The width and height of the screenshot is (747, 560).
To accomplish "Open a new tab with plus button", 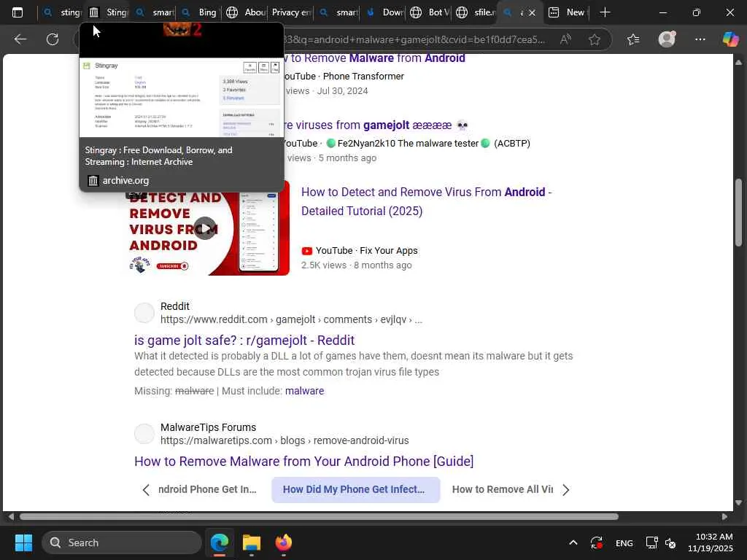I will point(605,12).
